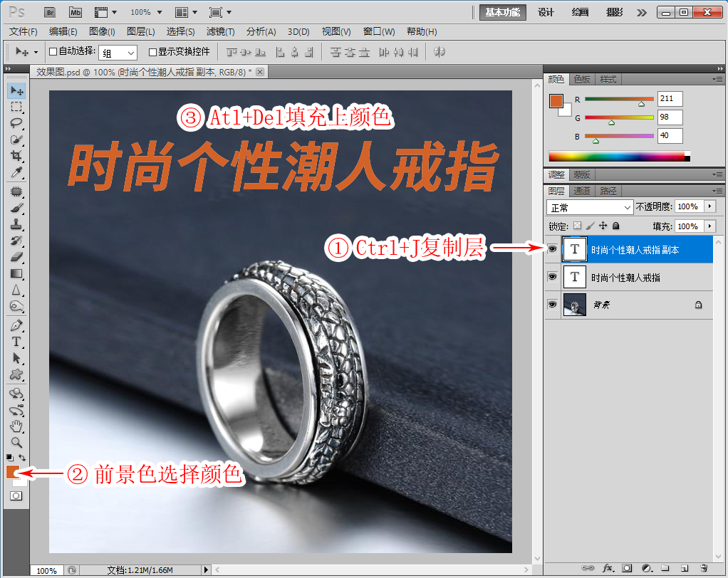The height and width of the screenshot is (578, 728).
Task: Launch Adobe Bridge from the Br icon
Action: tap(49, 12)
